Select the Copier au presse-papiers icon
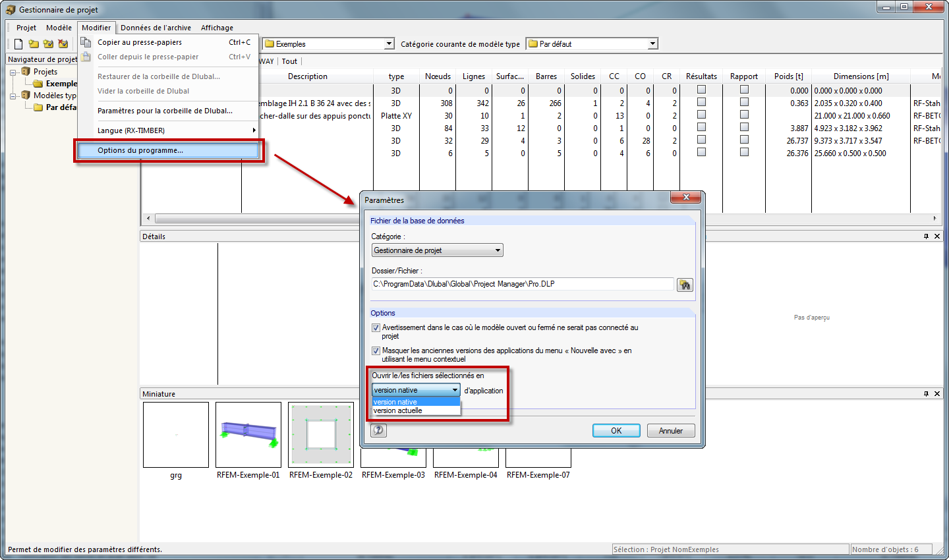 (86, 42)
